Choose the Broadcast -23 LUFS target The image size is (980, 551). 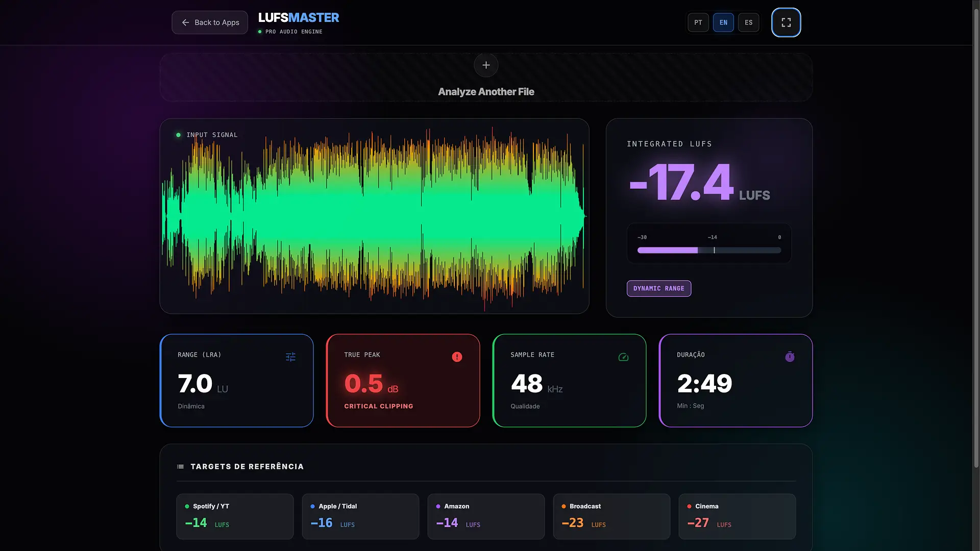tap(611, 516)
